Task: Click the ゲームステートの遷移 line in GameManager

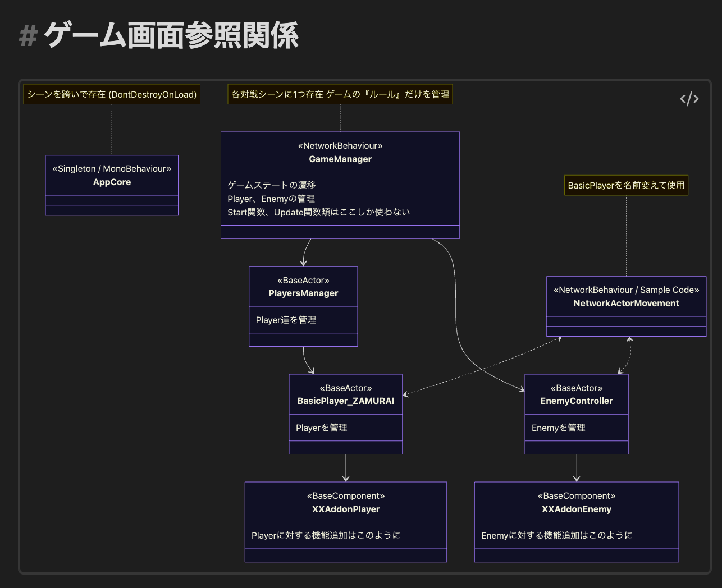Action: click(x=272, y=185)
